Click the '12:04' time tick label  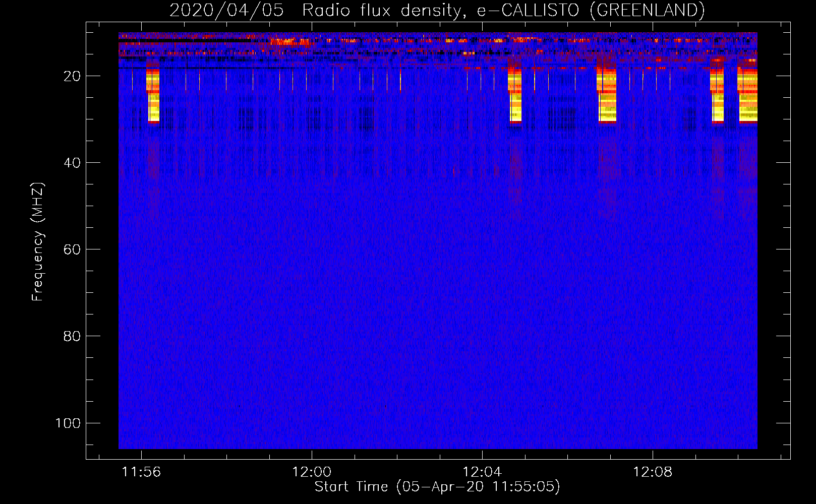click(x=482, y=472)
